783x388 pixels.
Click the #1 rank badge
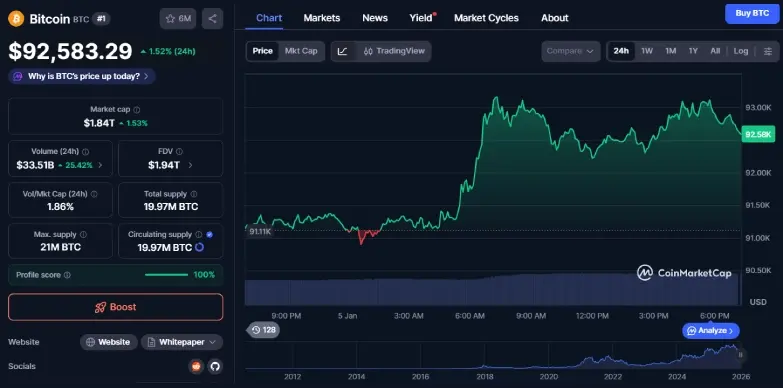101,19
